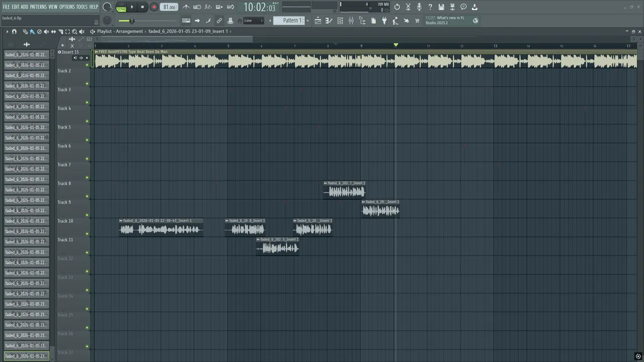Open the ADD menu
Viewport: 644px width, 362px height.
pos(24,7)
